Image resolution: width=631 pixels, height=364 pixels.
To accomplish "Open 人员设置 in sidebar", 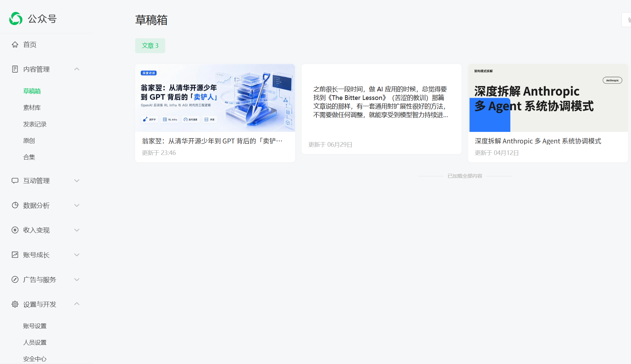I will coord(35,342).
